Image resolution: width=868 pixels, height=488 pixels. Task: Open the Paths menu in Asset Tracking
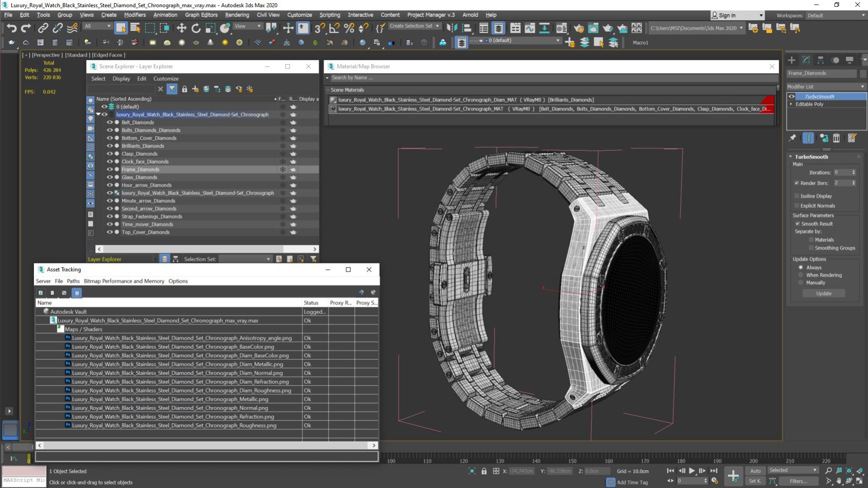coord(73,281)
